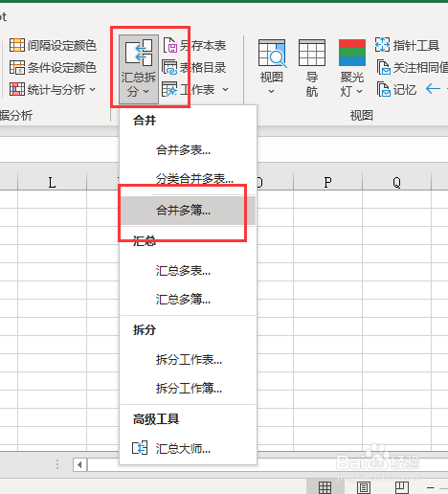Screen dimensions: 448x494
Task: Click the 指针工具 icon
Action: coord(382,45)
